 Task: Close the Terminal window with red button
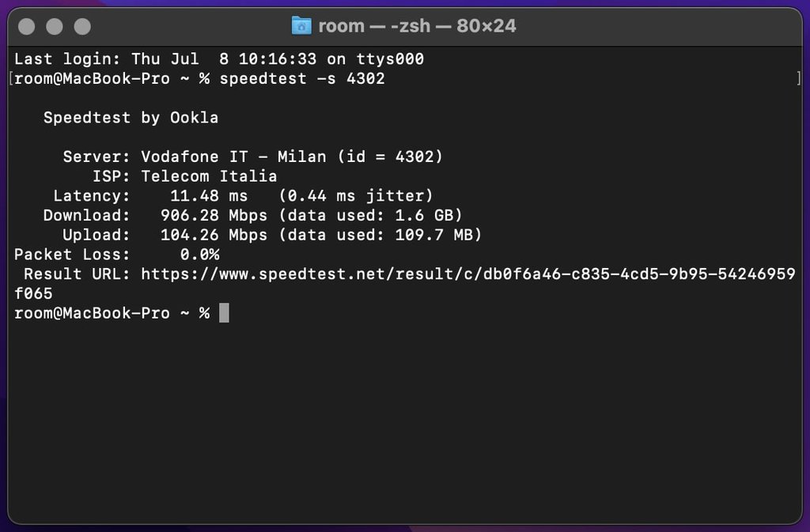(27, 26)
